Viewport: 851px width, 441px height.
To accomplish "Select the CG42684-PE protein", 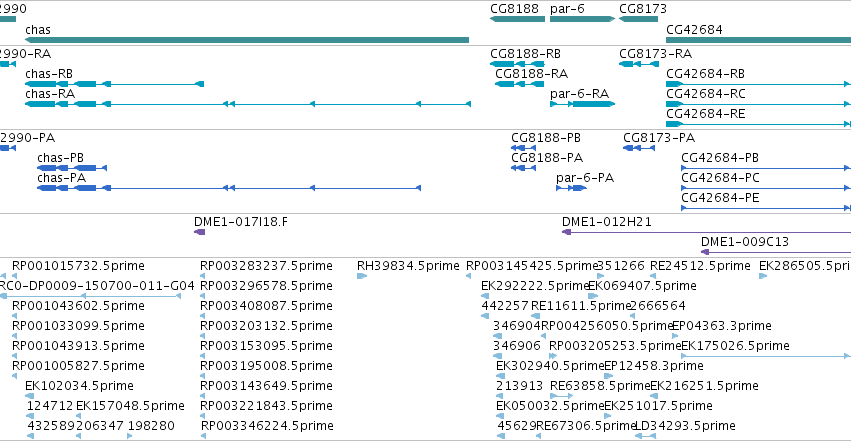I will (766, 208).
